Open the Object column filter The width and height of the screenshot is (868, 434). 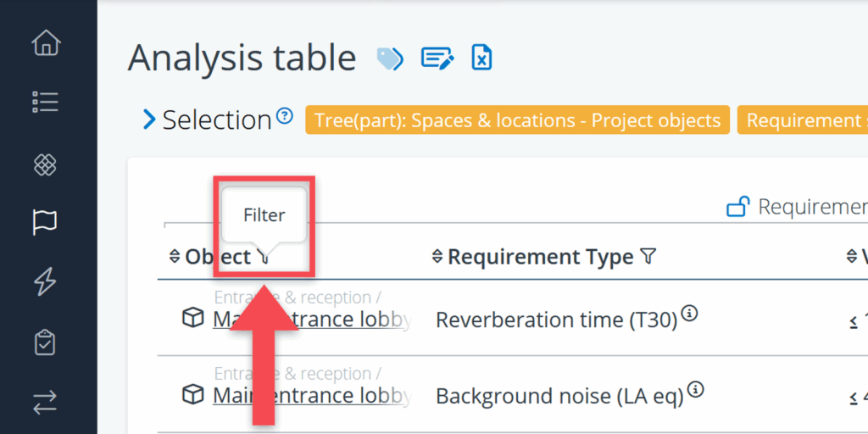click(264, 257)
